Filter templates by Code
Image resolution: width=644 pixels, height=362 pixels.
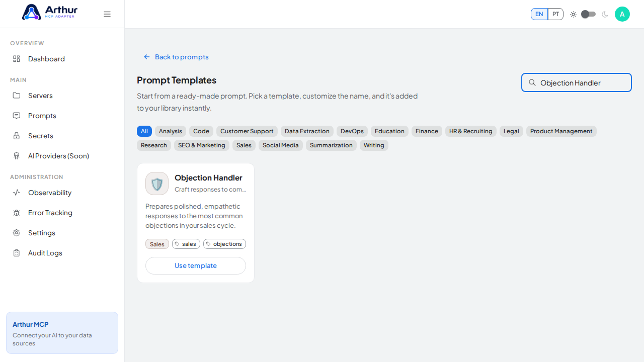201,131
